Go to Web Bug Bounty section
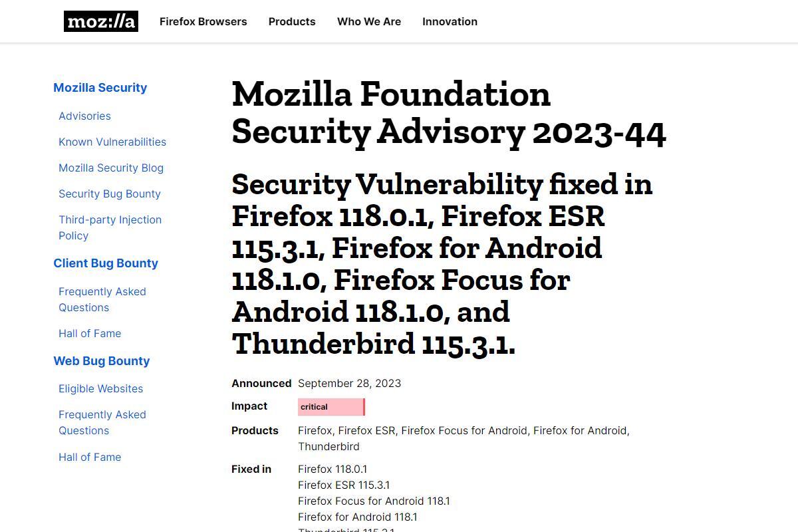This screenshot has height=532, width=798. [x=102, y=361]
